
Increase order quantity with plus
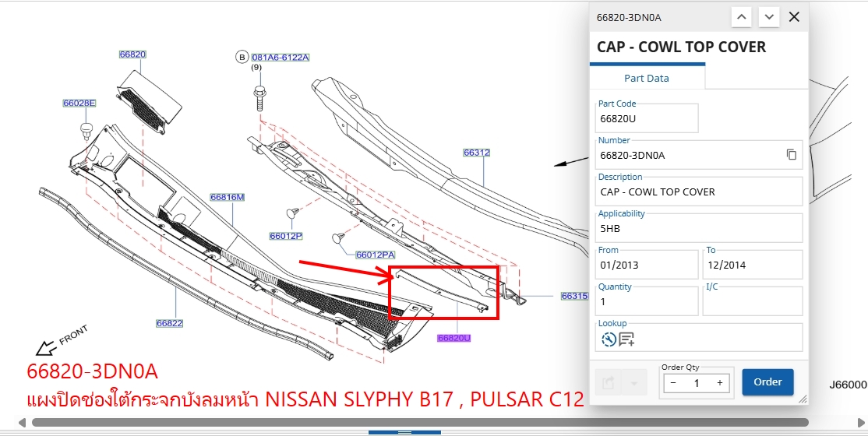pos(720,383)
